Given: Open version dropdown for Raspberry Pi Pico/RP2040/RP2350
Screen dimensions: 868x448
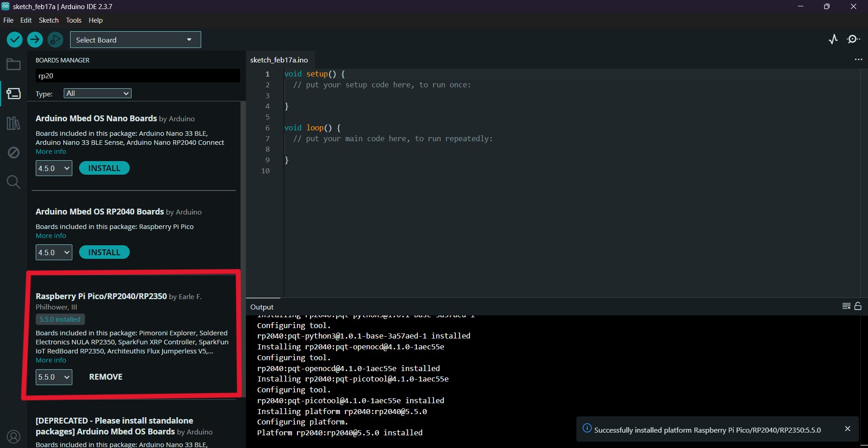Looking at the screenshot, I should coord(54,377).
